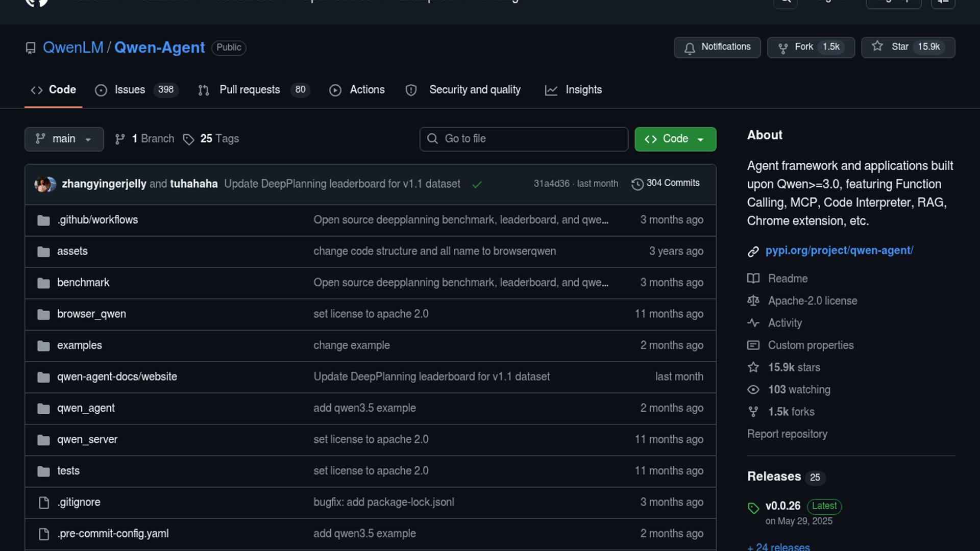Open the .gitignore file
Screen dimensions: 980x551
(x=79, y=503)
